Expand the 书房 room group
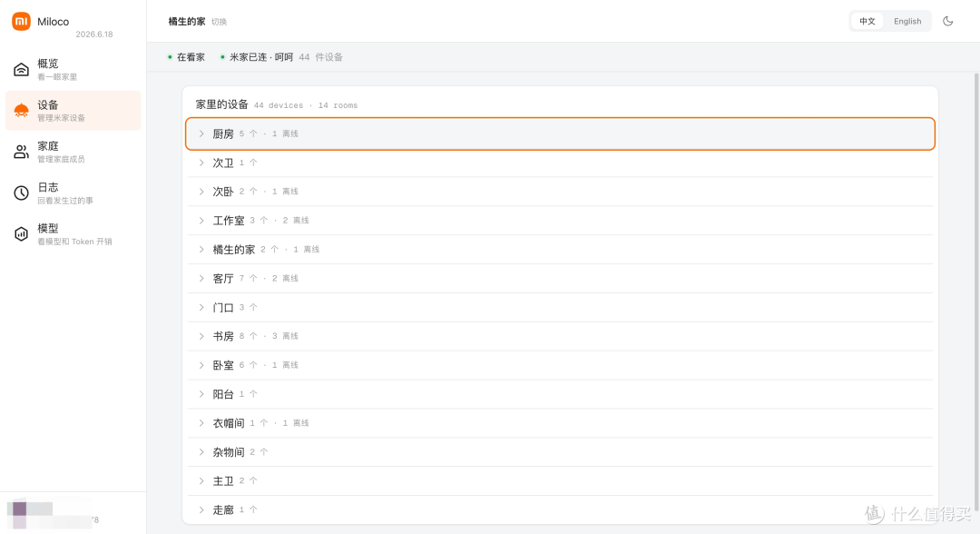This screenshot has height=534, width=980. tap(560, 336)
